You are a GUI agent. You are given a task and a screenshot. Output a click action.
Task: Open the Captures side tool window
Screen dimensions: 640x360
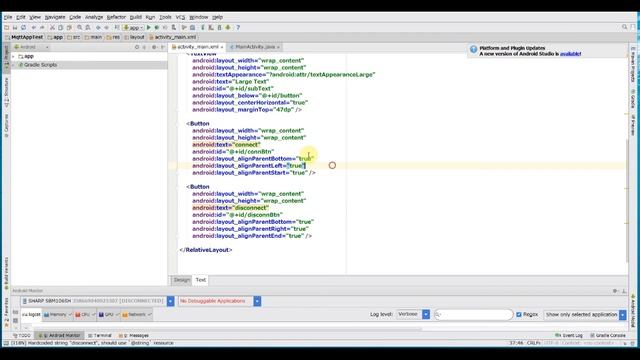coord(6,125)
